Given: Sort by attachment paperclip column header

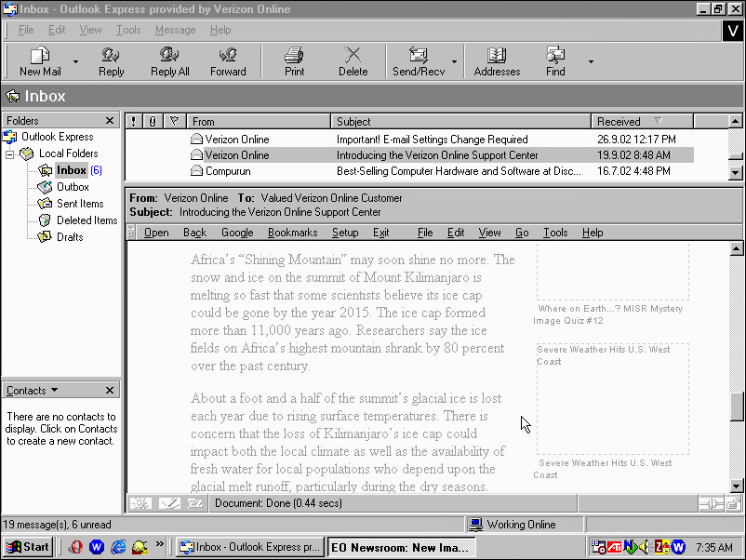Looking at the screenshot, I should tap(153, 121).
